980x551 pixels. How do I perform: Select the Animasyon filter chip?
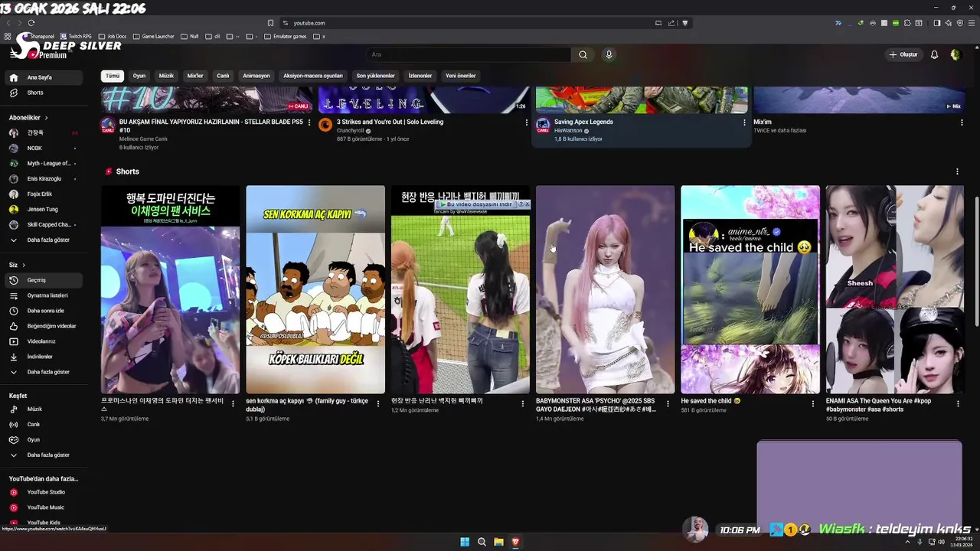tap(256, 76)
